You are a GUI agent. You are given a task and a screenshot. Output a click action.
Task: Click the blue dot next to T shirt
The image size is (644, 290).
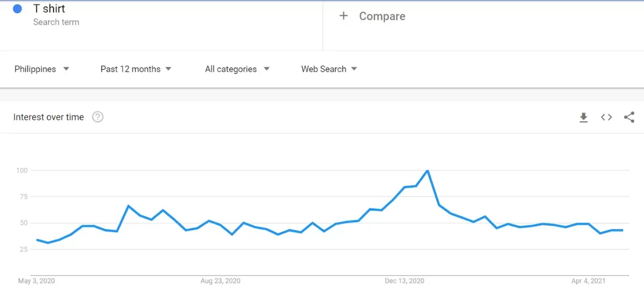17,8
